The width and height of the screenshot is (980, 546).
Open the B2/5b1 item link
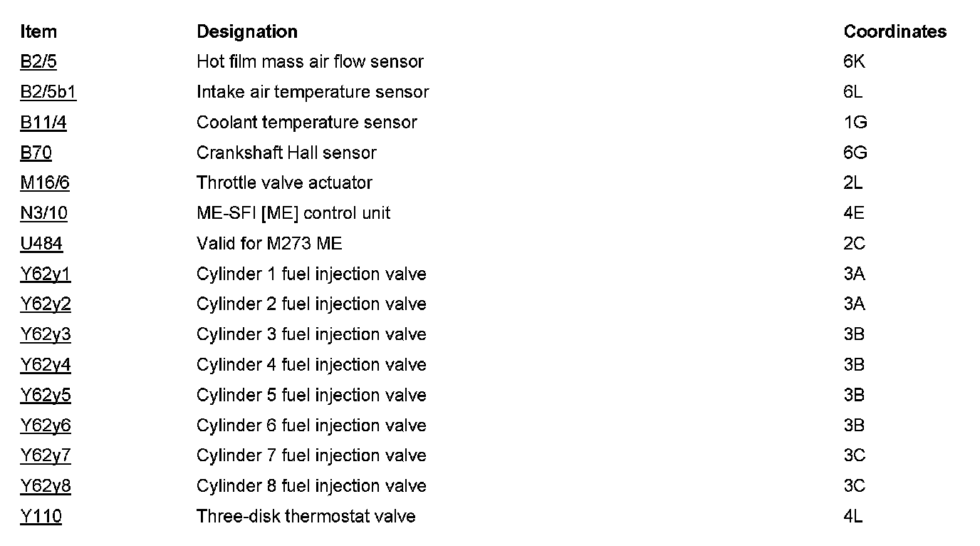coord(48,92)
